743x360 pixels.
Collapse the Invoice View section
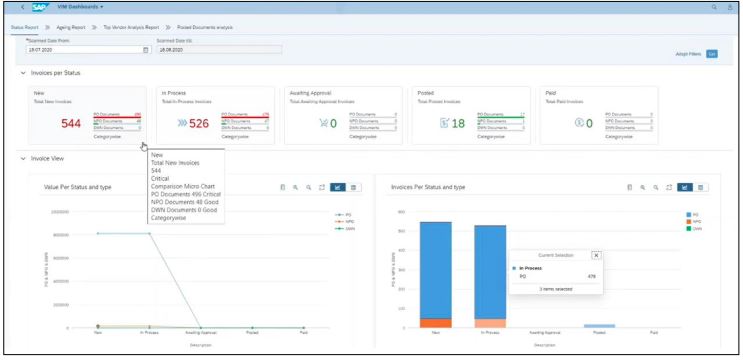pyautogui.click(x=23, y=159)
